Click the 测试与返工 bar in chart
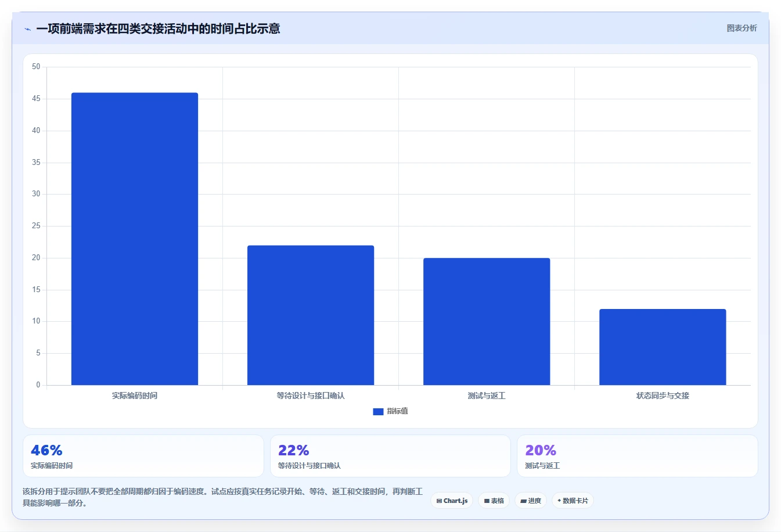Image resolution: width=781 pixels, height=532 pixels. click(487, 322)
